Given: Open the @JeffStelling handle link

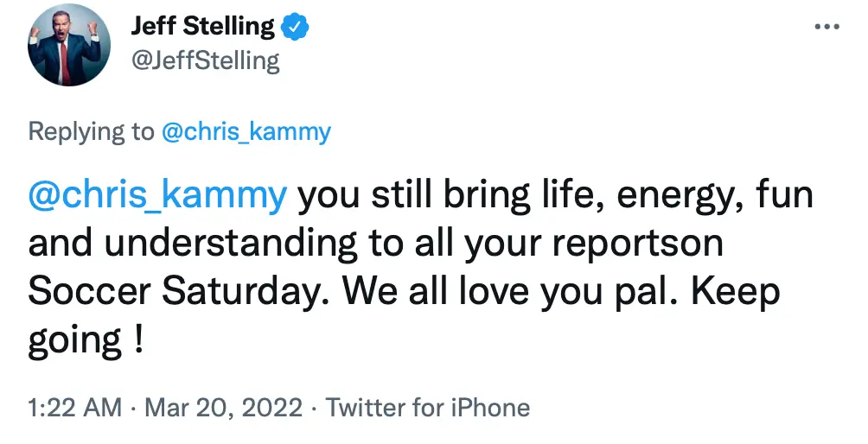Looking at the screenshot, I should tap(206, 61).
